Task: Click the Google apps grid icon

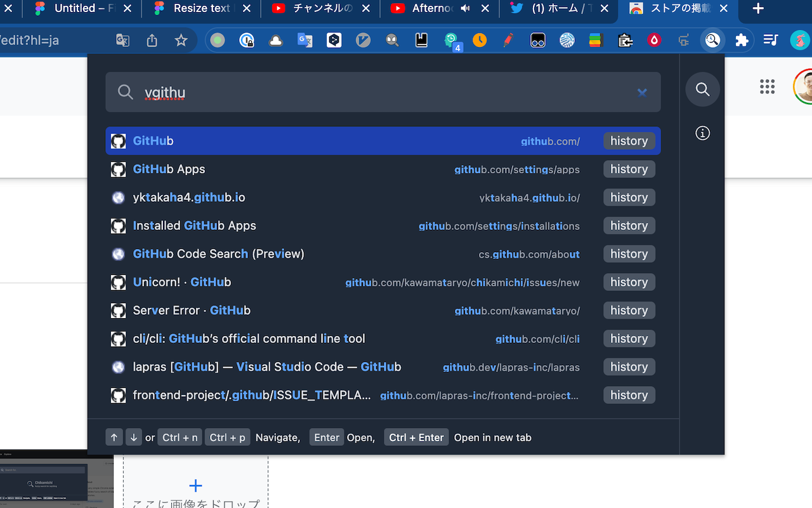Action: [767, 87]
